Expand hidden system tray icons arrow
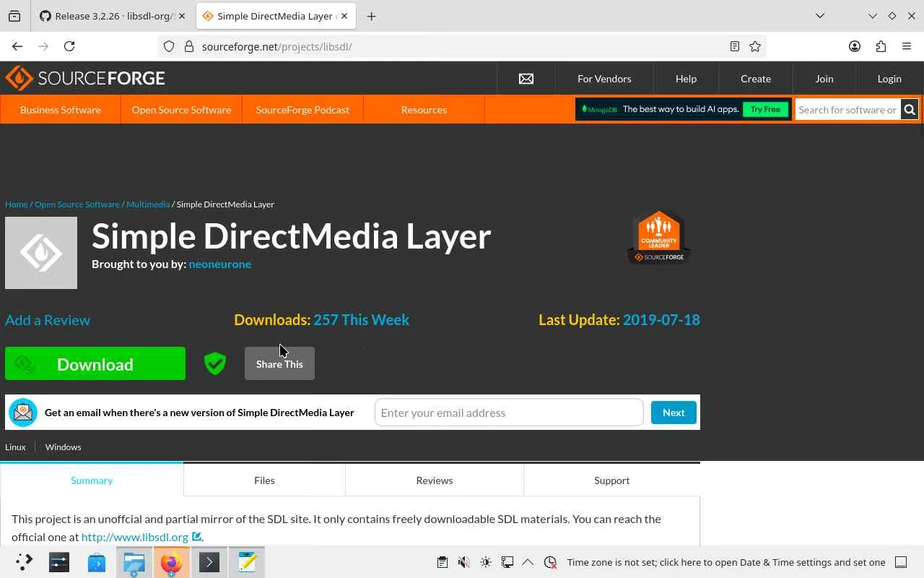 tap(528, 562)
